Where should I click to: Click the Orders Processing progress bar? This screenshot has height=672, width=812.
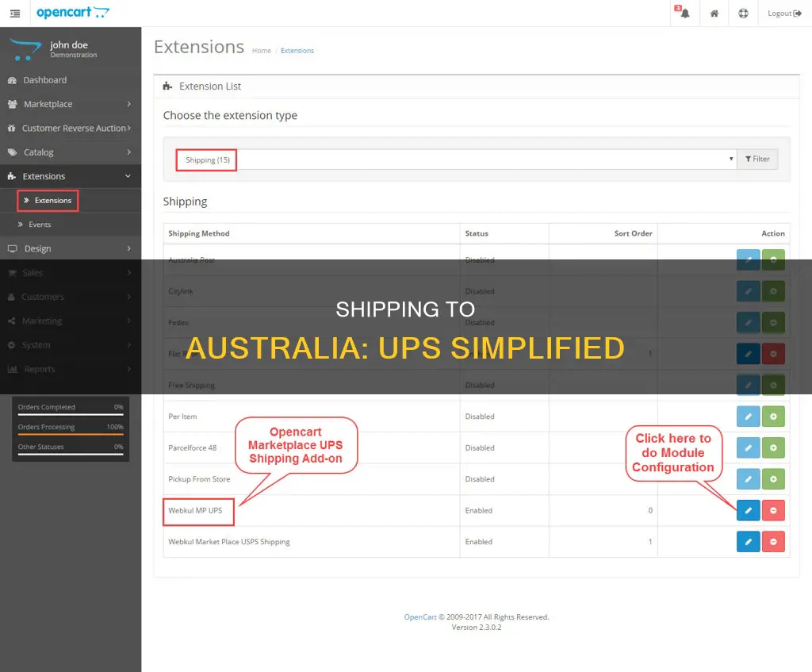71,434
